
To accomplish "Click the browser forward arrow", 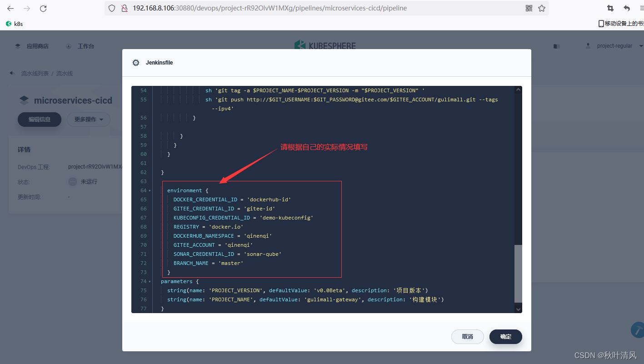I will pyautogui.click(x=27, y=8).
